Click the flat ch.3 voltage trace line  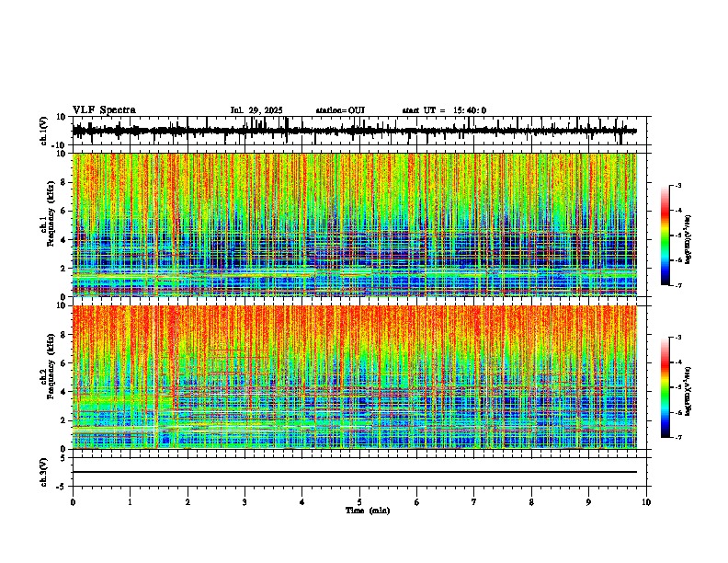tap(354, 472)
